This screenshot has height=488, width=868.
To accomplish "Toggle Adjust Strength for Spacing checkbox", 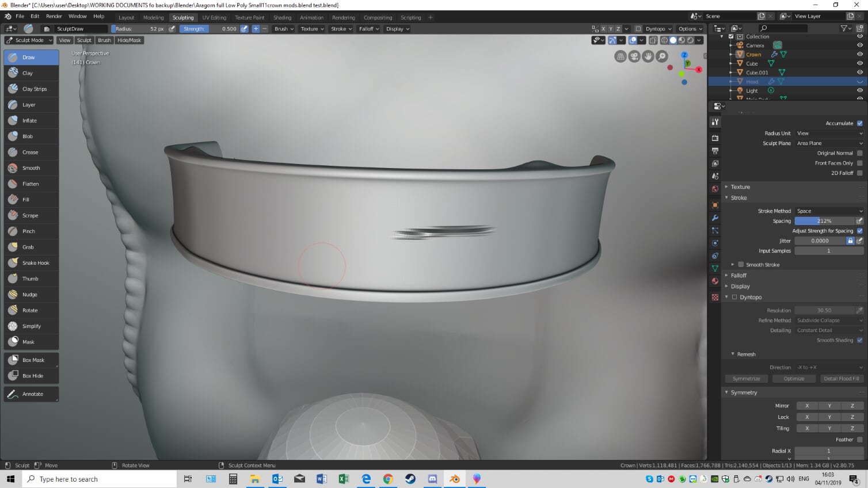I will pyautogui.click(x=859, y=231).
